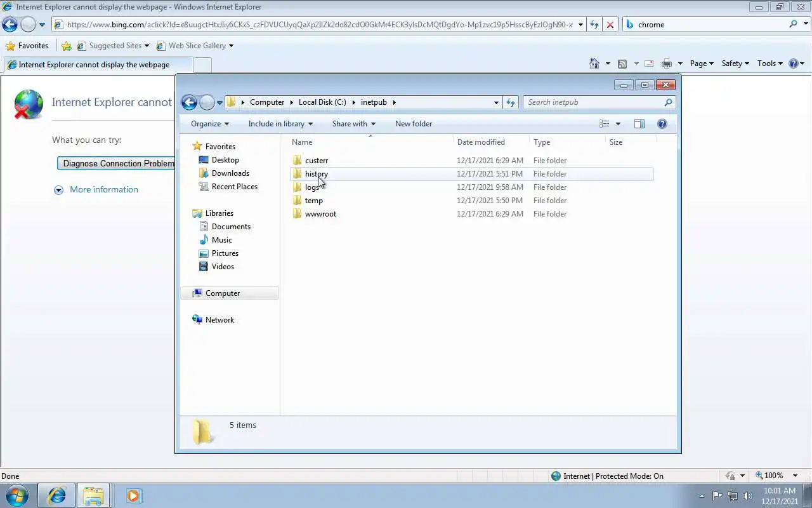Open Include in library menu
Screen dimensions: 812x508
pyautogui.click(x=280, y=124)
